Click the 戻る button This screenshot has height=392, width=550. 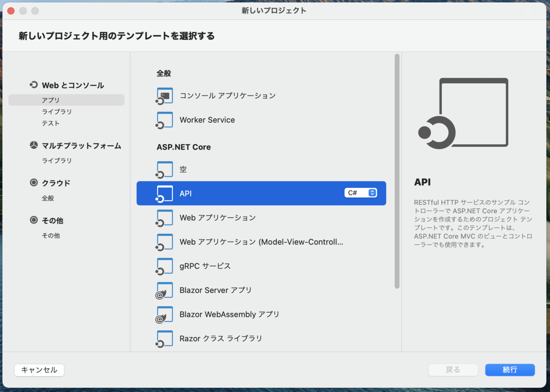tap(453, 370)
